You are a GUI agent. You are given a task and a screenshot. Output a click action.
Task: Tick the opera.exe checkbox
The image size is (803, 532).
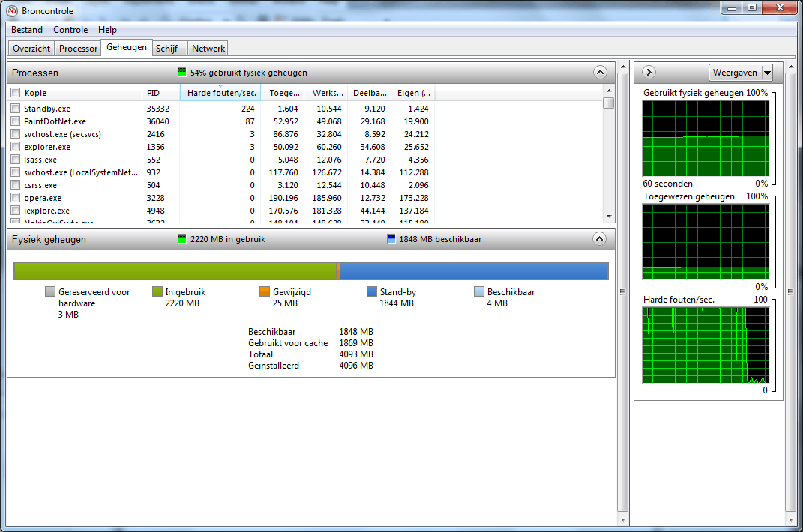[x=15, y=198]
